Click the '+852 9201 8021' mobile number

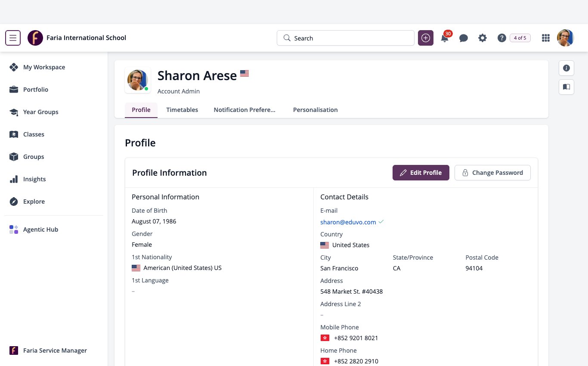click(x=356, y=338)
